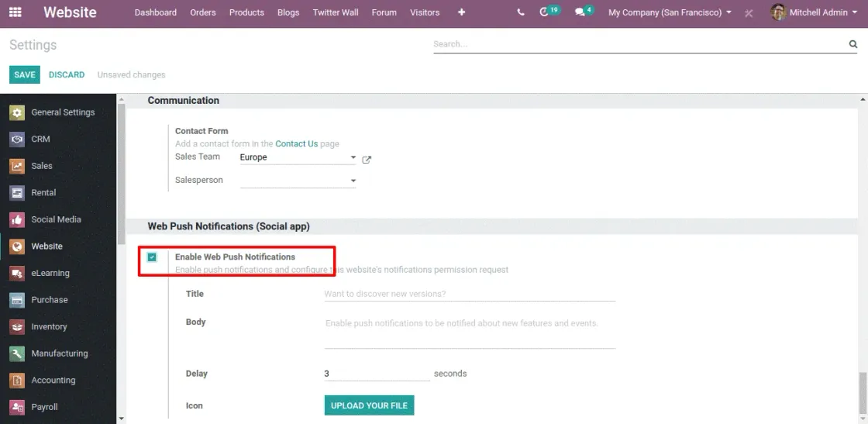
Task: Follow the Contact Us link
Action: point(297,143)
